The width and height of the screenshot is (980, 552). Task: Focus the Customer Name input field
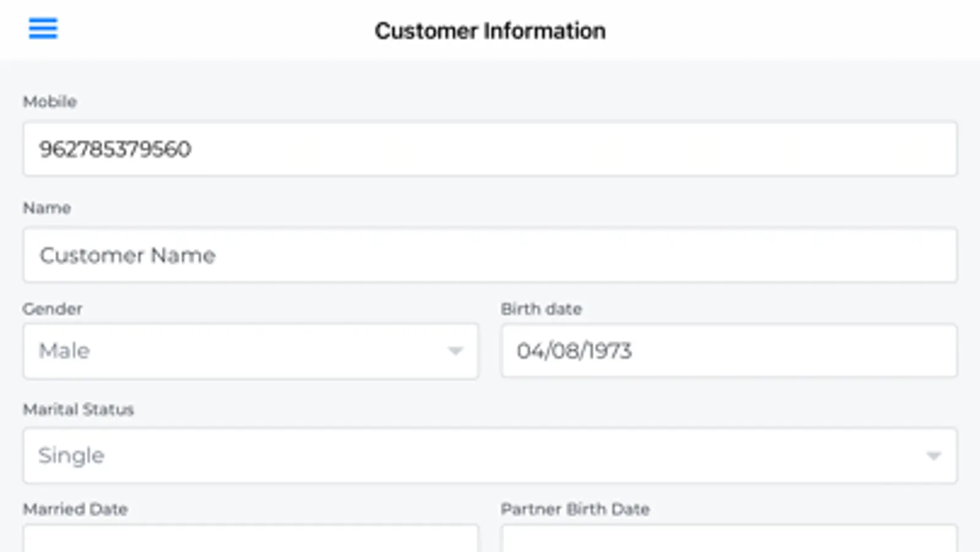[x=490, y=255]
